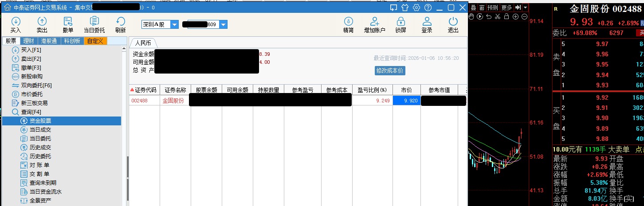Select 全景资产 in the sidebar
This screenshot has width=644, height=206.
[40, 201]
